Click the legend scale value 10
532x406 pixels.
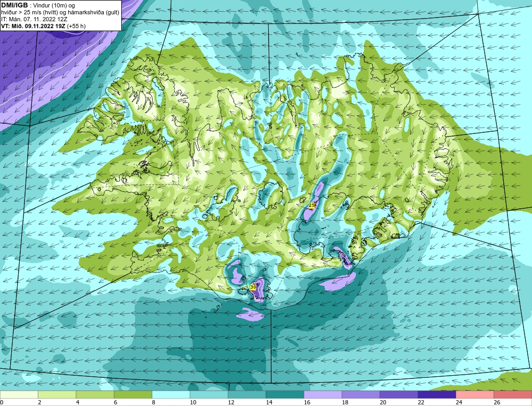[193, 402]
